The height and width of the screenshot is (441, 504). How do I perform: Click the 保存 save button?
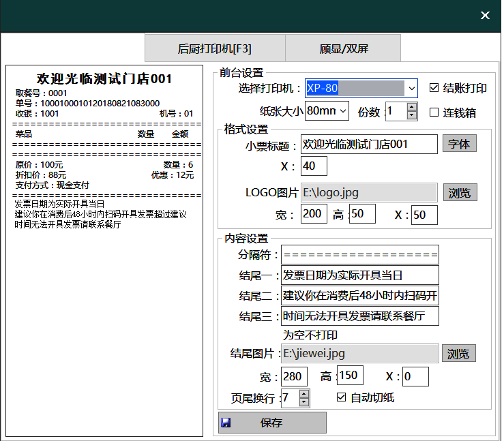(x=272, y=423)
